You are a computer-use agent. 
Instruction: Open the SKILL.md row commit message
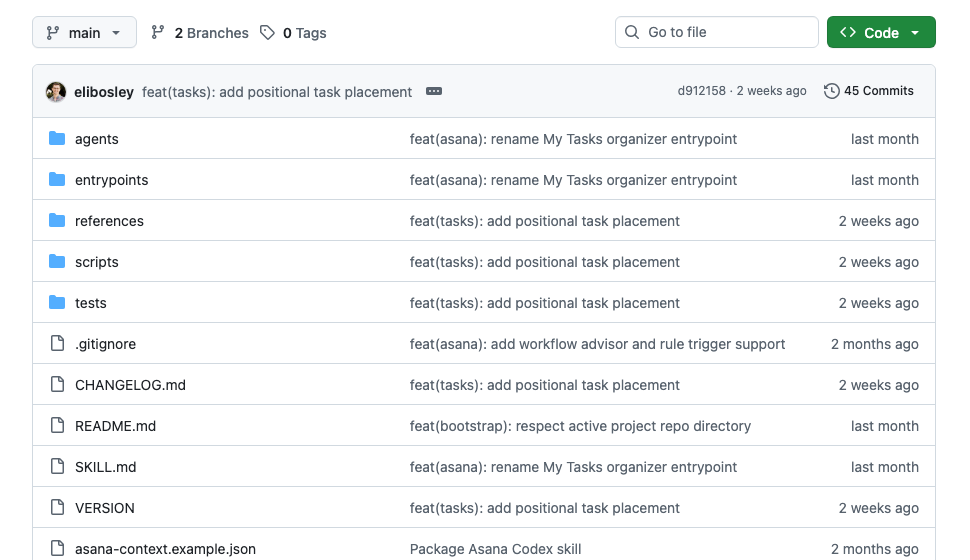(x=573, y=467)
